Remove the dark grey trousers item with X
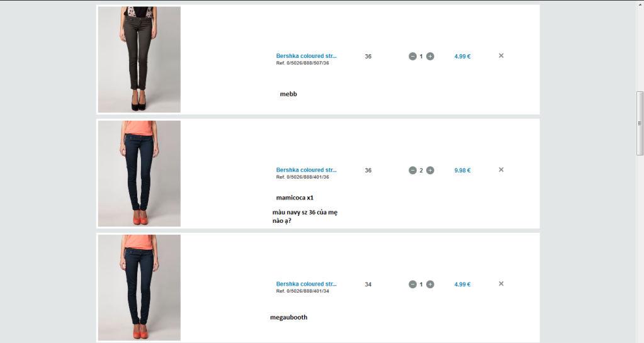Screen dimensions: 644x343 pyautogui.click(x=501, y=55)
